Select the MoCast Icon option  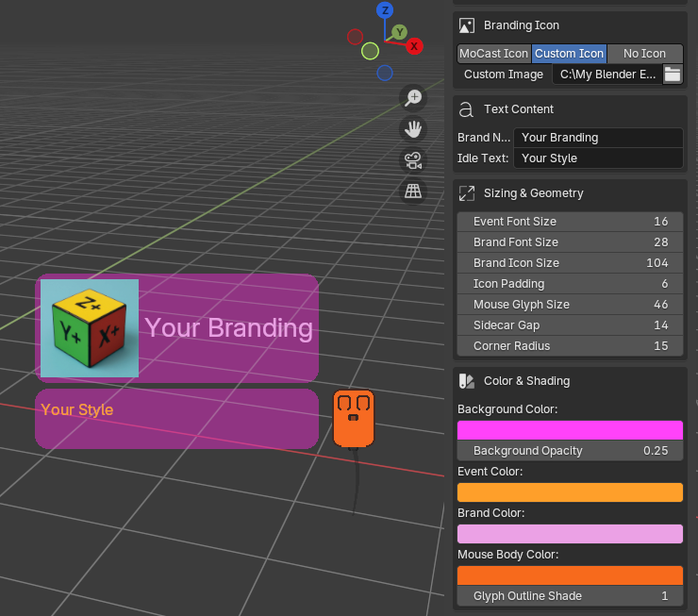pyautogui.click(x=494, y=54)
